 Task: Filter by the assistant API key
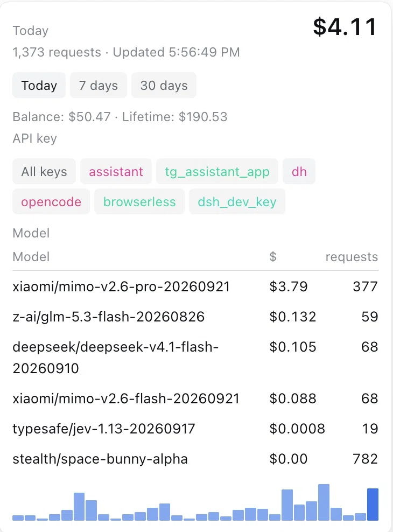(x=116, y=171)
